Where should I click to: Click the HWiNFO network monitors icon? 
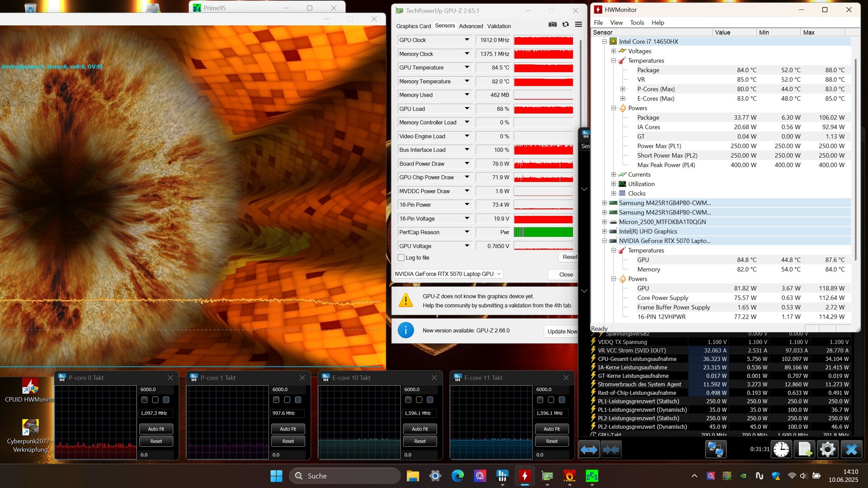pos(716,449)
